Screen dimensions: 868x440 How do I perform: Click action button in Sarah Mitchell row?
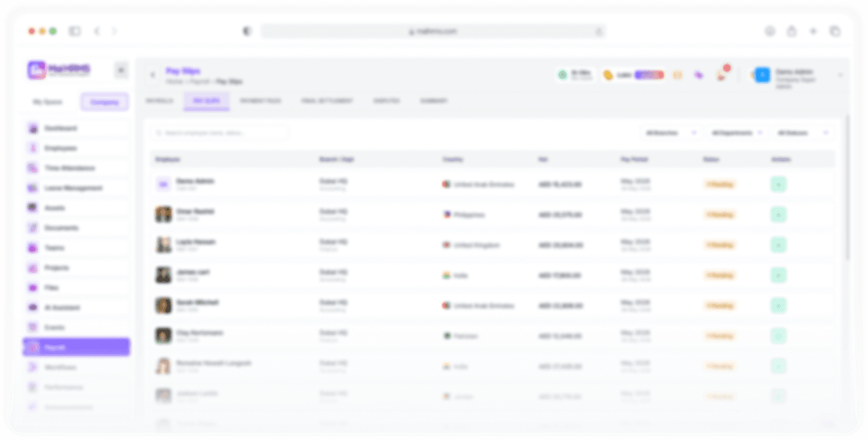(778, 306)
